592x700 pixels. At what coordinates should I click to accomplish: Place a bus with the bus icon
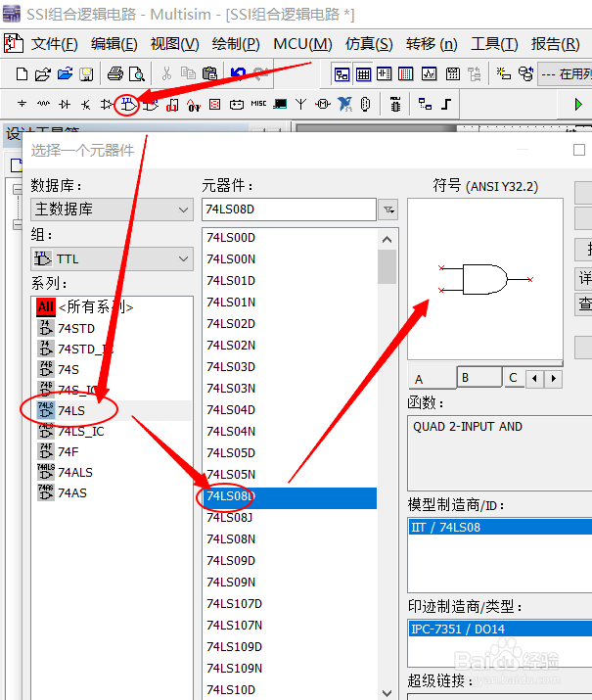click(x=446, y=105)
